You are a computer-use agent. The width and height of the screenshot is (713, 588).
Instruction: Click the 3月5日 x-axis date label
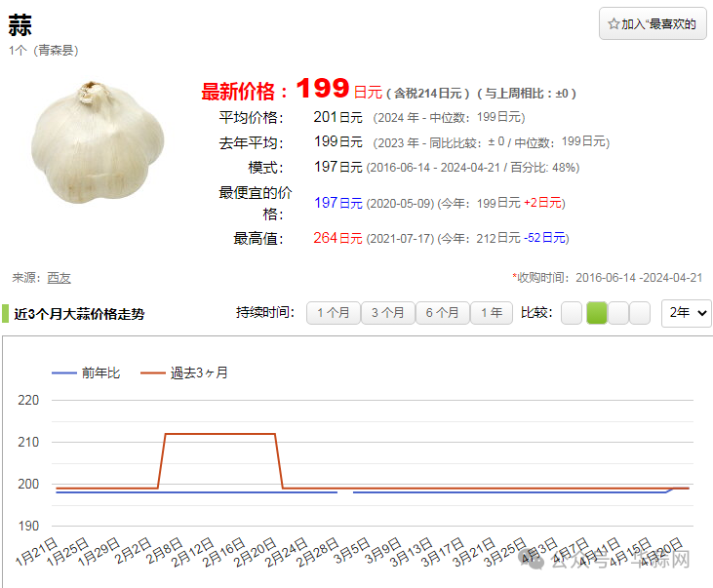(x=352, y=550)
